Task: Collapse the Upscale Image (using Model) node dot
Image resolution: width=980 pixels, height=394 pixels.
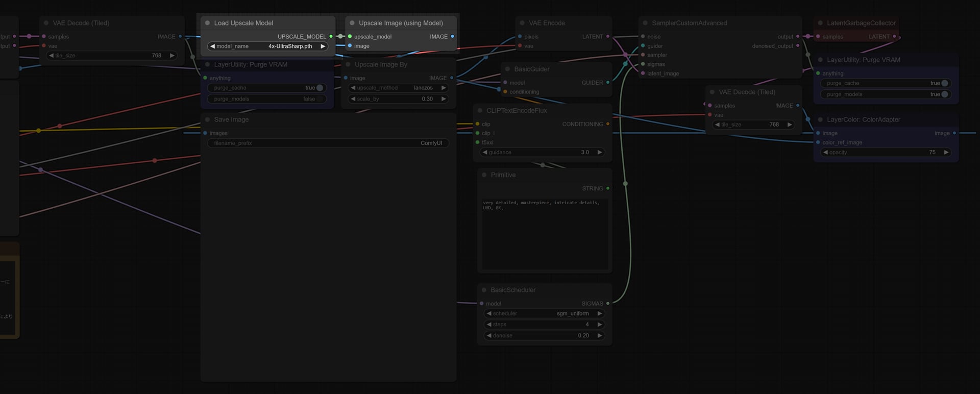Action: [x=352, y=23]
